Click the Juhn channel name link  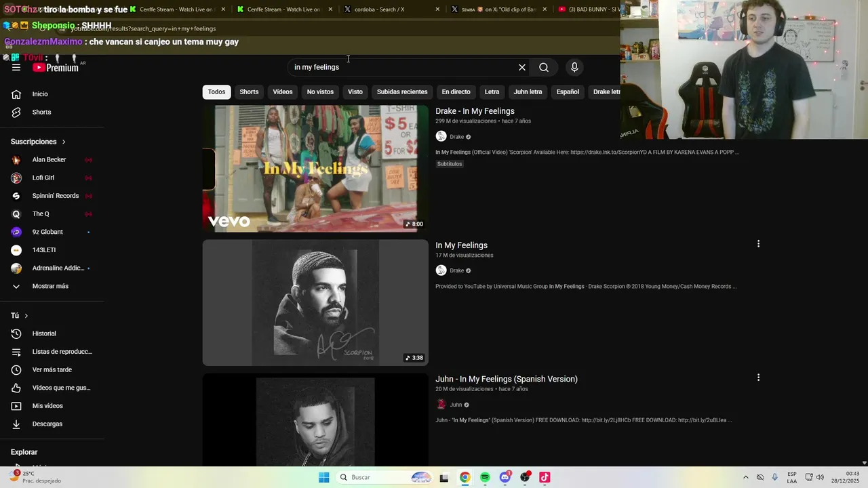pos(456,405)
